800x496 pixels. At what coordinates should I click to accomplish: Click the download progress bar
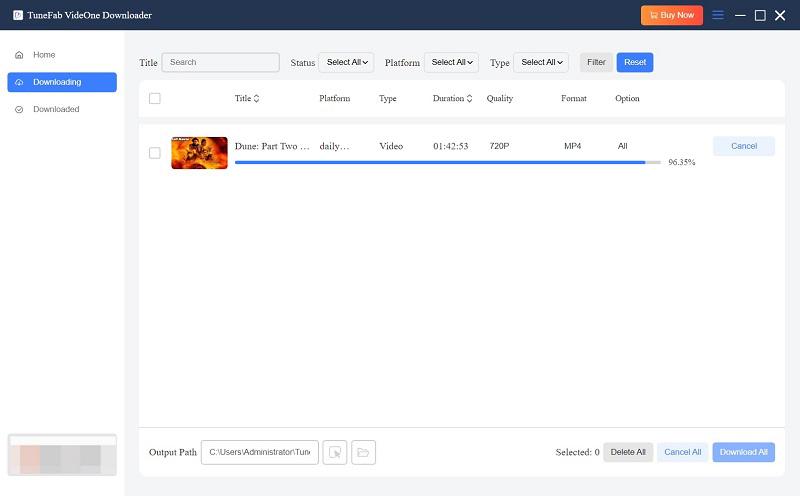(x=448, y=162)
